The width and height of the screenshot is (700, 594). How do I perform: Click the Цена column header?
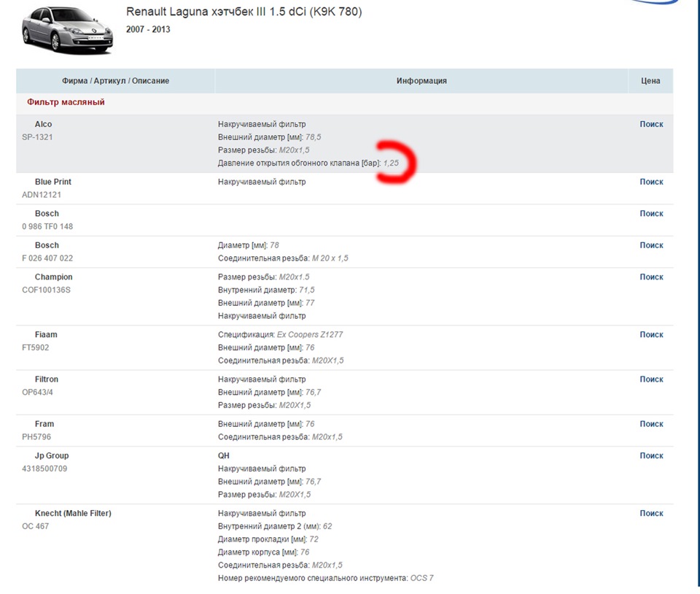pyautogui.click(x=650, y=81)
